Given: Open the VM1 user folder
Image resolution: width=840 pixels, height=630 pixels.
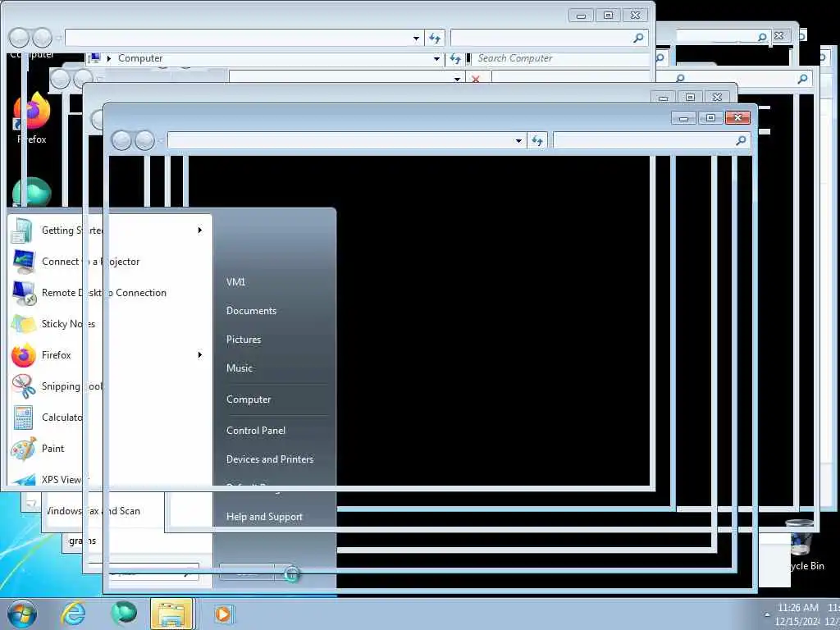Looking at the screenshot, I should 235,282.
